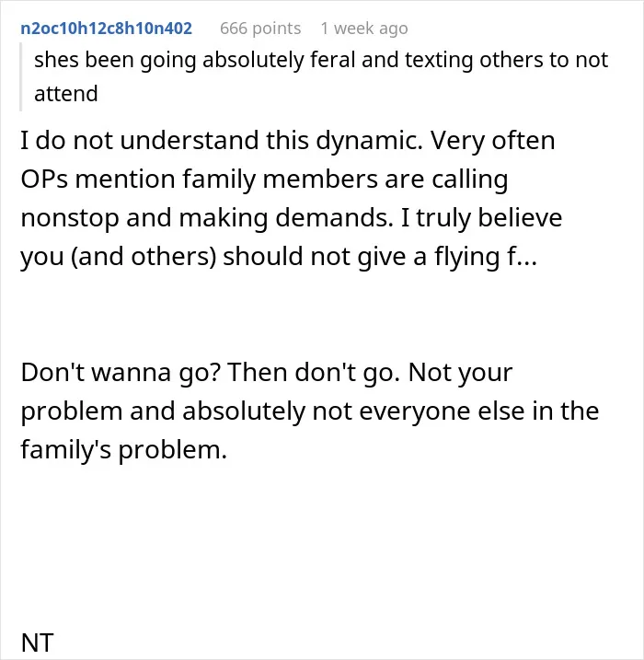This screenshot has height=660, width=644.
Task: Click the quoted line starting 'shes been going'
Action: click(321, 60)
